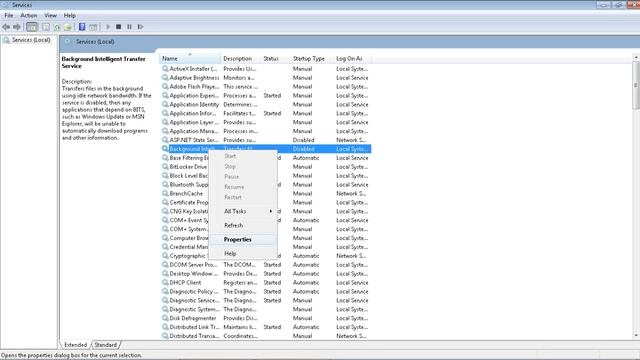Click the Services icon in the blue header bar

[68, 42]
